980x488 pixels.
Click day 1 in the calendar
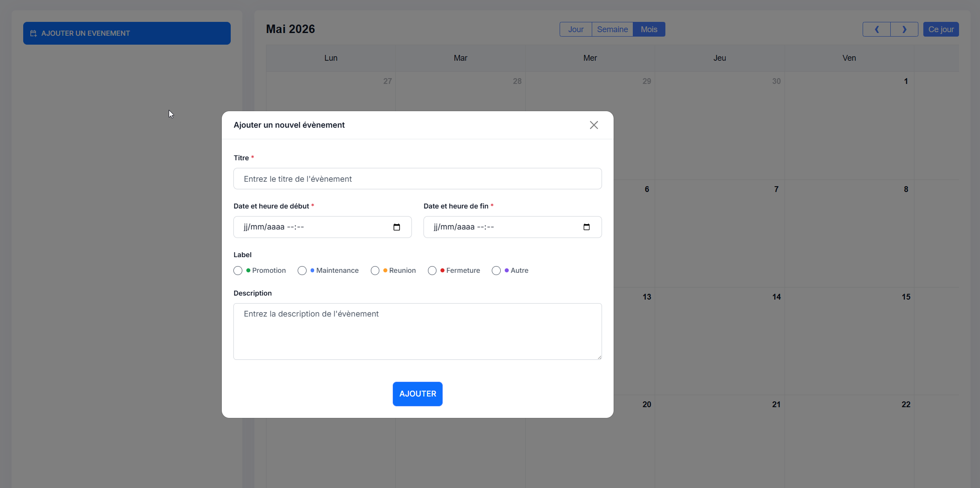906,81
